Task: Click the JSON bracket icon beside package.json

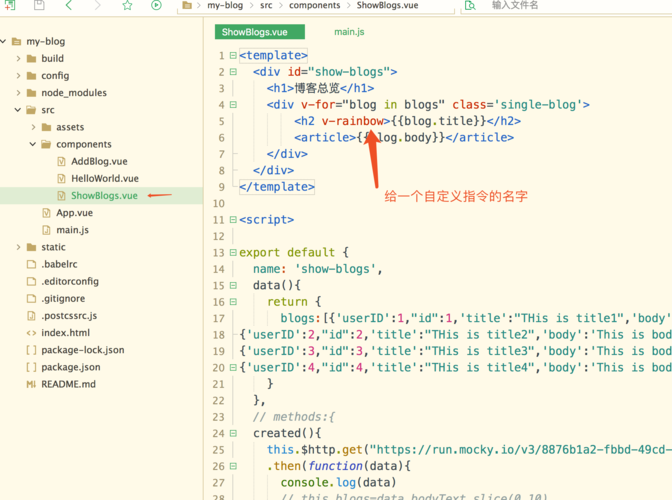Action: pos(31,367)
